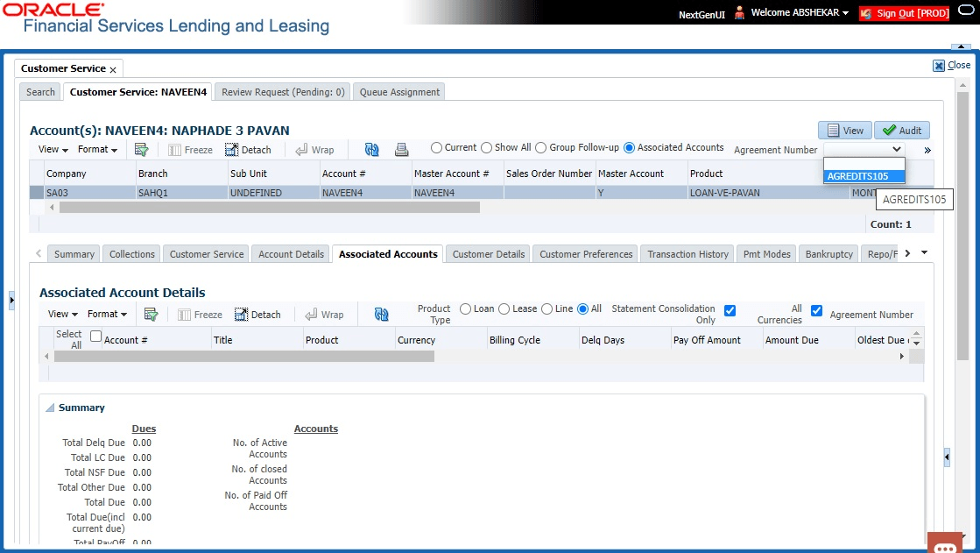
Task: Select the Line product type radio
Action: [546, 309]
